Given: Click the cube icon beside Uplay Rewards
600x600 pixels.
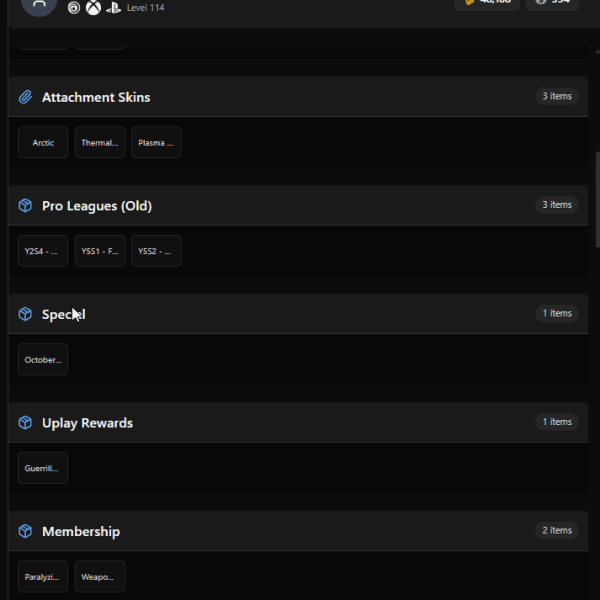Looking at the screenshot, I should click(25, 423).
